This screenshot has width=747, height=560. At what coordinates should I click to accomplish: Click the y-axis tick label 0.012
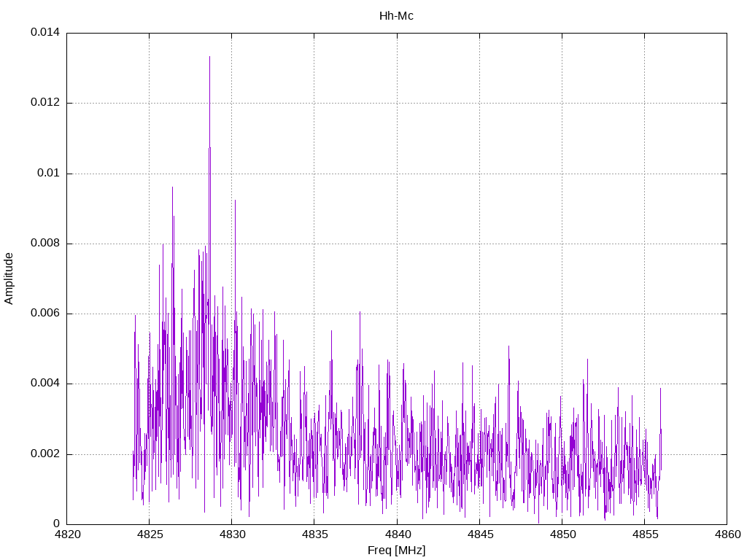pyautogui.click(x=45, y=102)
